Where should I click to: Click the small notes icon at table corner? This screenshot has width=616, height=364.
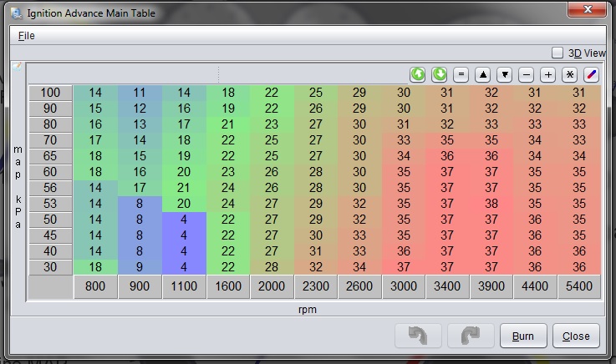coord(17,67)
